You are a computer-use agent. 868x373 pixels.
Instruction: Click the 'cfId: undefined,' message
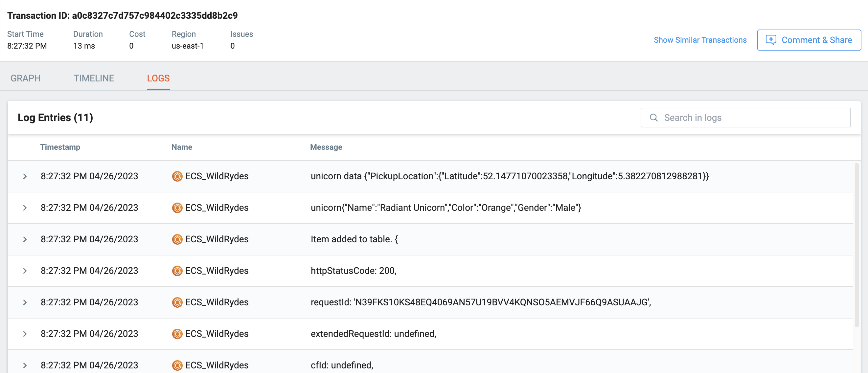click(x=342, y=365)
